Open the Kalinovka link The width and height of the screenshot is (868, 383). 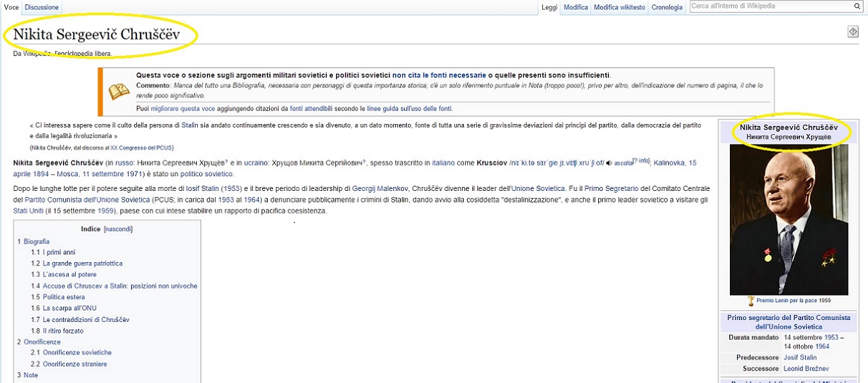(x=670, y=163)
